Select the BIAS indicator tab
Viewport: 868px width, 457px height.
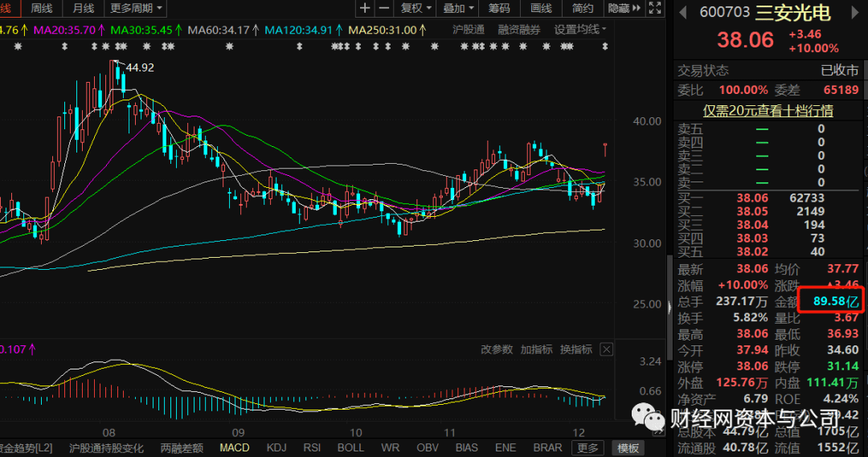click(x=467, y=447)
